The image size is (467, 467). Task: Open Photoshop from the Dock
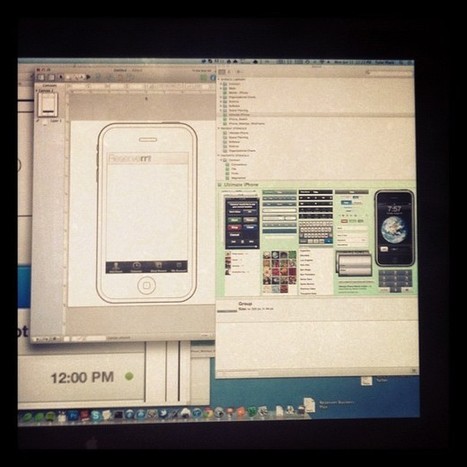pyautogui.click(x=73, y=416)
